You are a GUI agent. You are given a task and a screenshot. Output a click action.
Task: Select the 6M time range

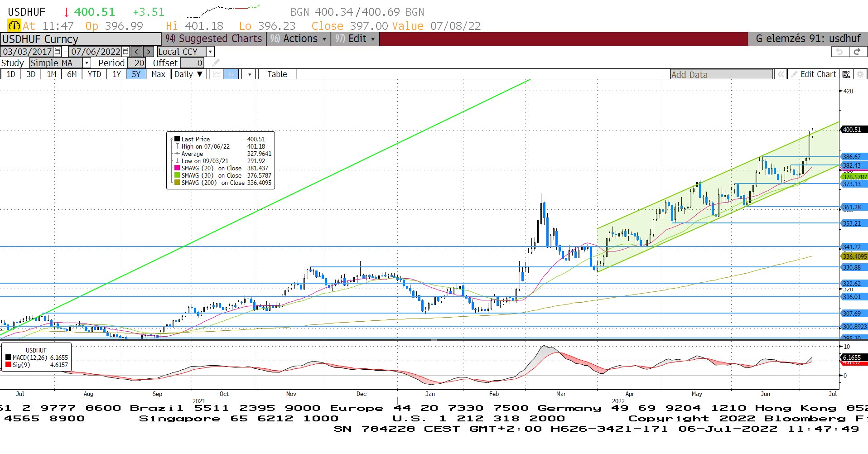72,74
